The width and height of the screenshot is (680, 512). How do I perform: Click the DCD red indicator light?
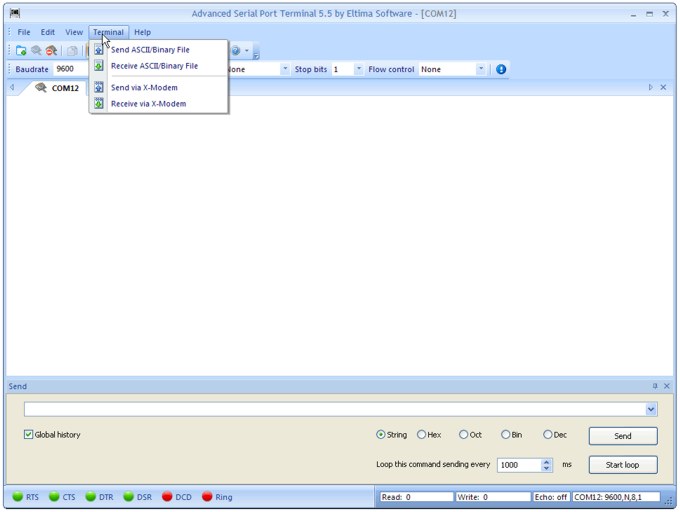[x=167, y=497]
